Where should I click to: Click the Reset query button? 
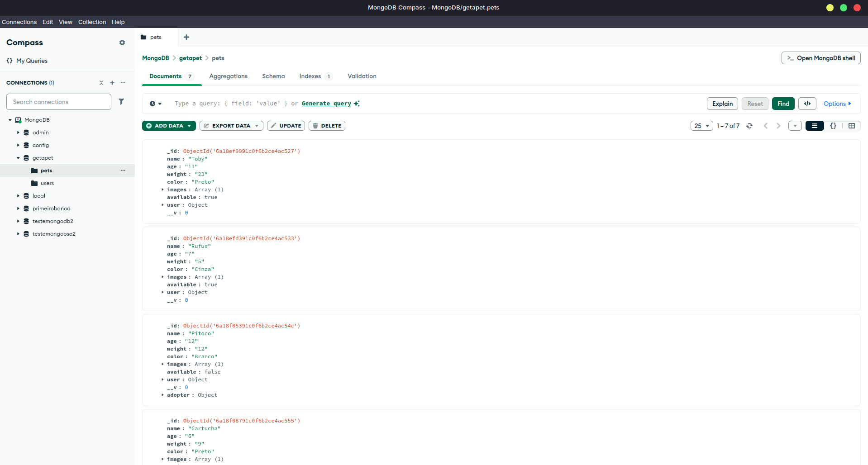point(755,104)
